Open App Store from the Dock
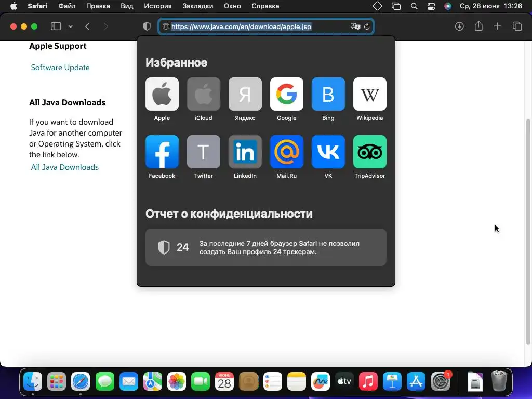This screenshot has width=532, height=399. 416,382
